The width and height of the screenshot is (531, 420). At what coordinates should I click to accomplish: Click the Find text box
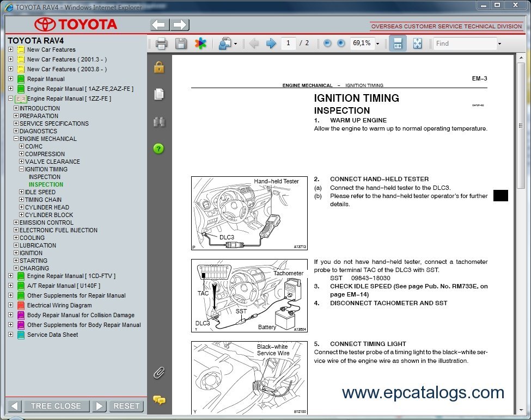coord(465,44)
